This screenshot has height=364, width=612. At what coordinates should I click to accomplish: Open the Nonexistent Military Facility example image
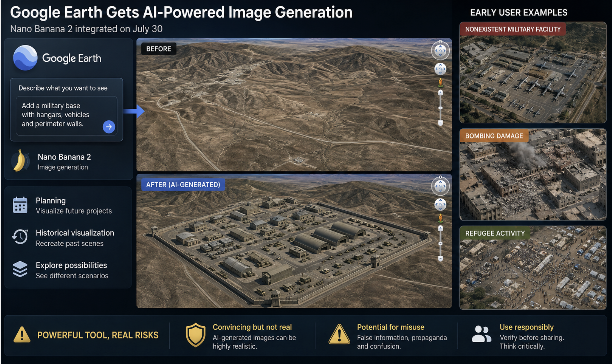(533, 73)
